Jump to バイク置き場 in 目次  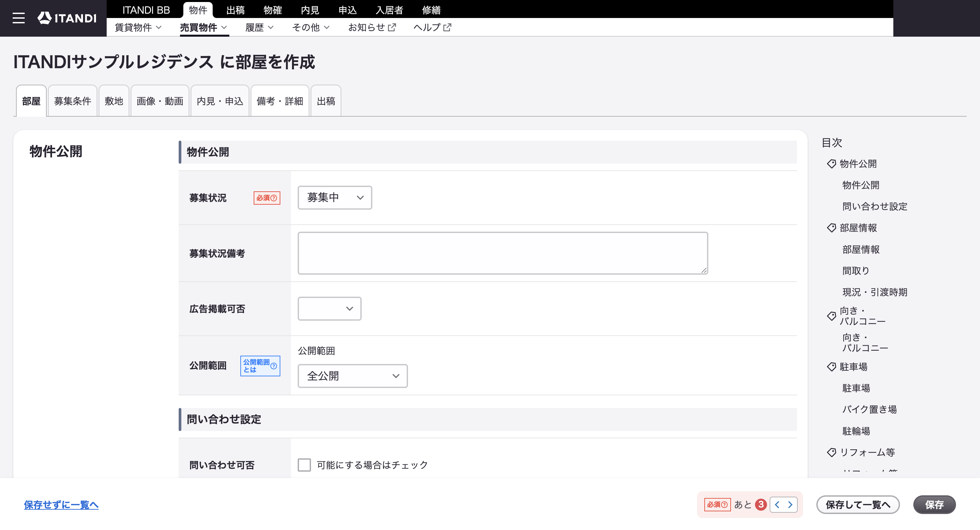[869, 409]
